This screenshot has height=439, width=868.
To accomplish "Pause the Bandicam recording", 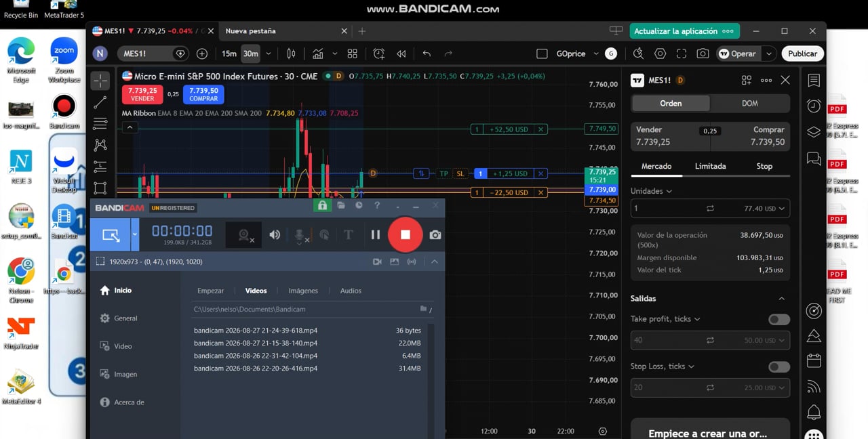I will point(375,235).
